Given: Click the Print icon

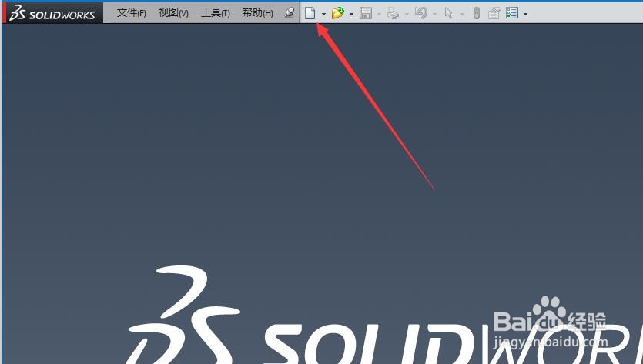Looking at the screenshot, I should [x=393, y=13].
